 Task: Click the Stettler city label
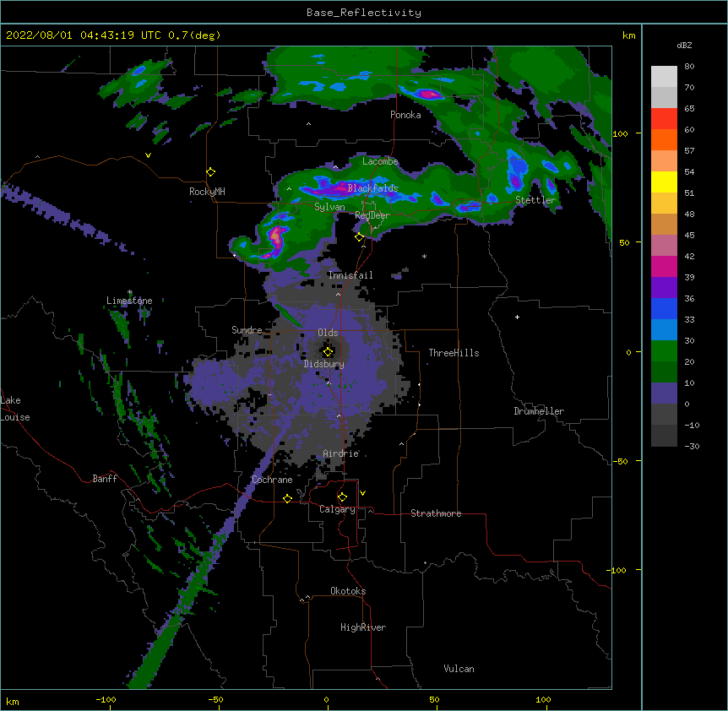coord(535,200)
